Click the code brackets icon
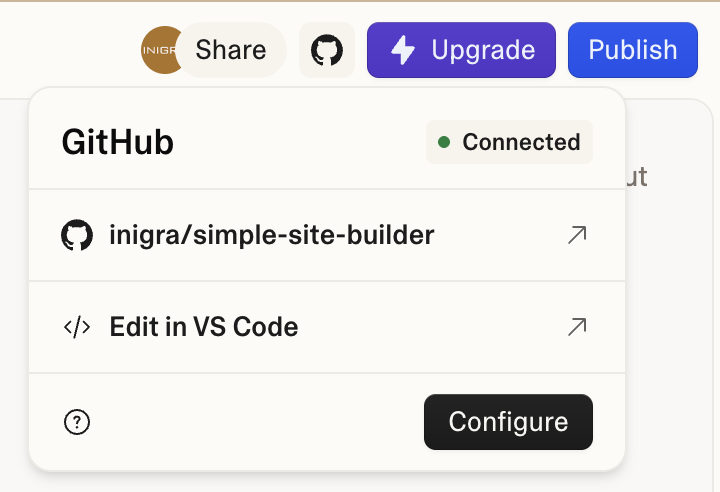This screenshot has width=720, height=492. coord(77,327)
